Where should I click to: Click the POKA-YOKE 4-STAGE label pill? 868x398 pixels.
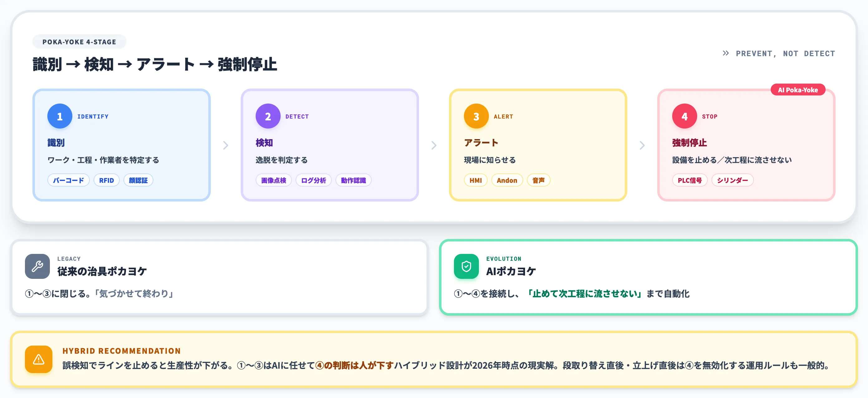tap(79, 42)
